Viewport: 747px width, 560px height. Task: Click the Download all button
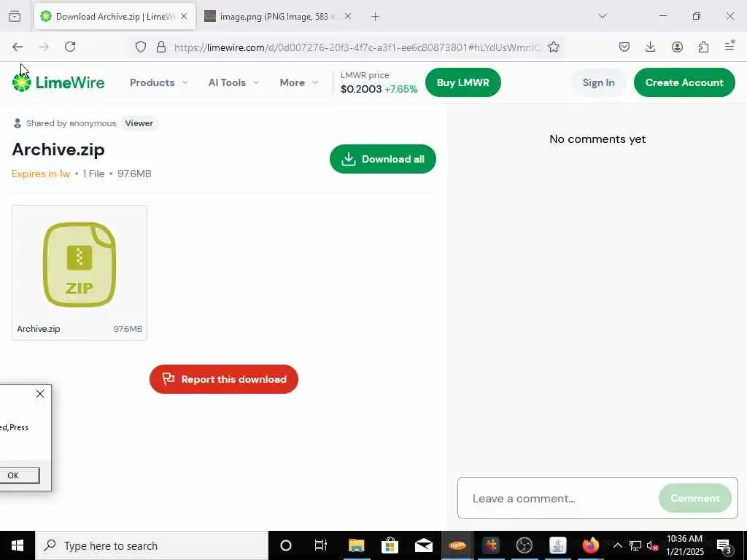point(382,159)
